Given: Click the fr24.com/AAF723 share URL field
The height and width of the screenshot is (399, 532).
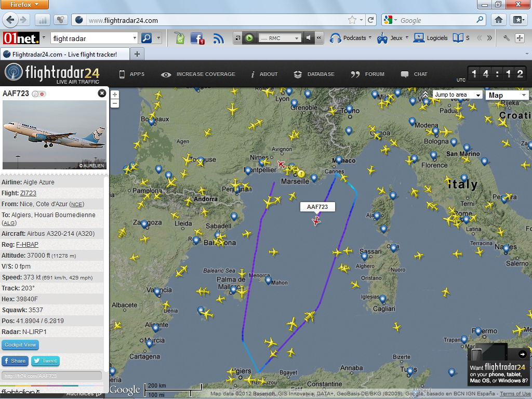Looking at the screenshot, I should 51,376.
